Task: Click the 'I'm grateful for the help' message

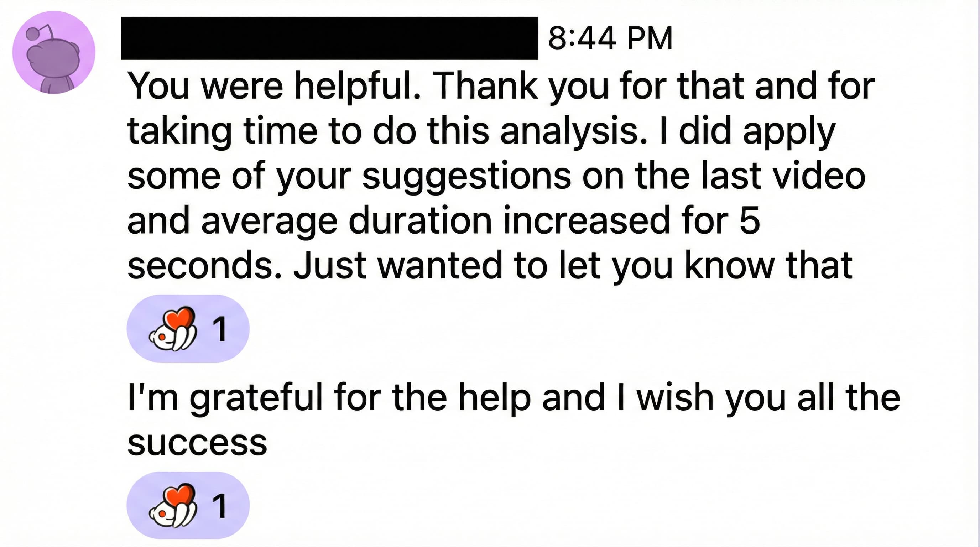Action: coord(514,398)
